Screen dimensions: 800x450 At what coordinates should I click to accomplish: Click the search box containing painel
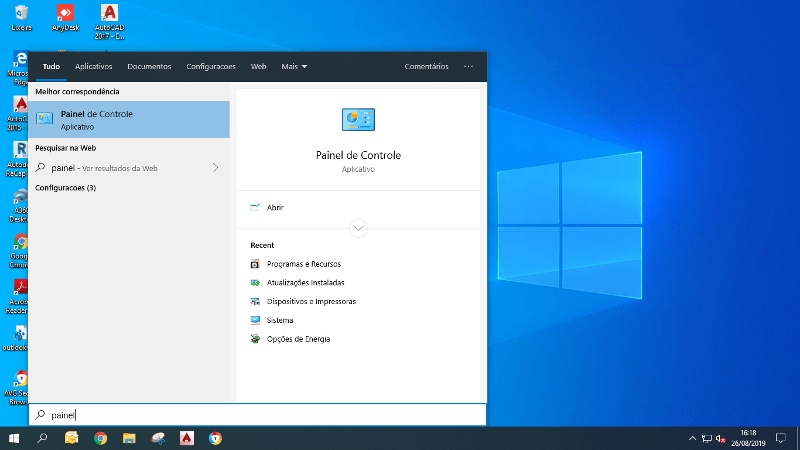(258, 415)
